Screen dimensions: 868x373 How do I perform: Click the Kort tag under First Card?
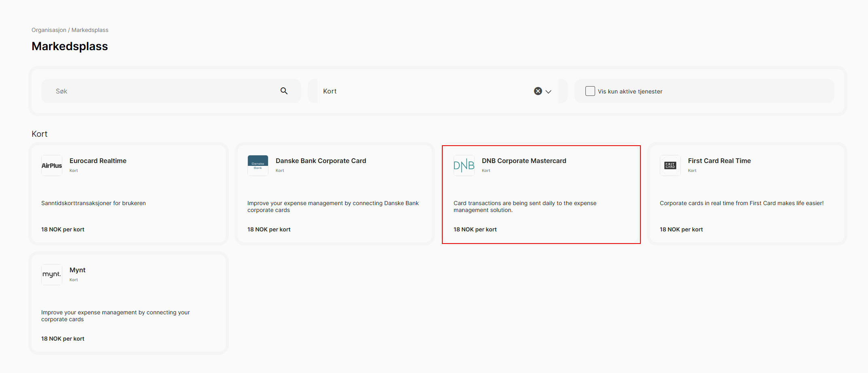692,170
